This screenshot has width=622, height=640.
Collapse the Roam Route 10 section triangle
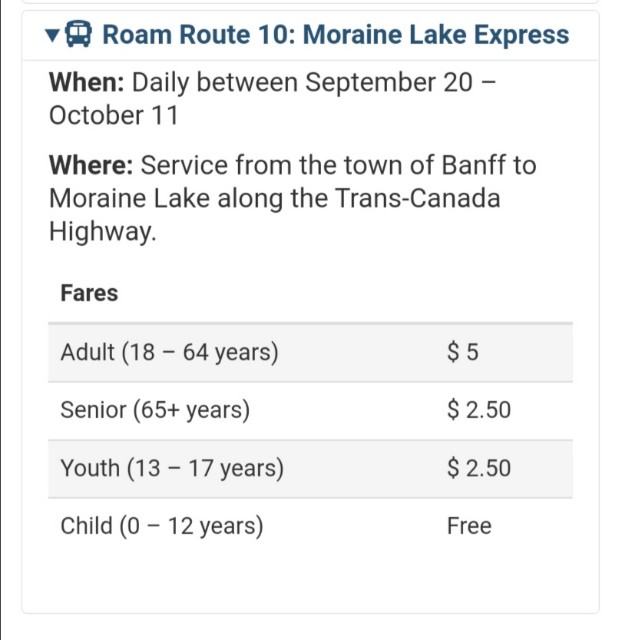[52, 36]
